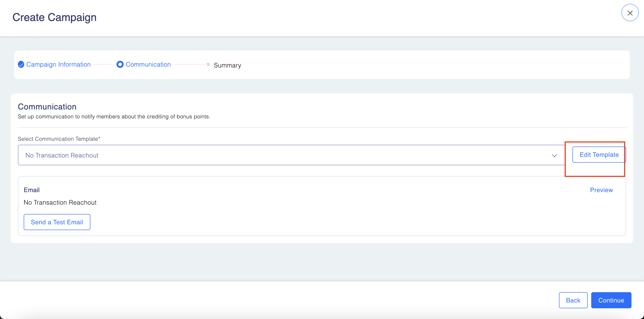Click the Email card label
The width and height of the screenshot is (644, 319).
(x=32, y=190)
